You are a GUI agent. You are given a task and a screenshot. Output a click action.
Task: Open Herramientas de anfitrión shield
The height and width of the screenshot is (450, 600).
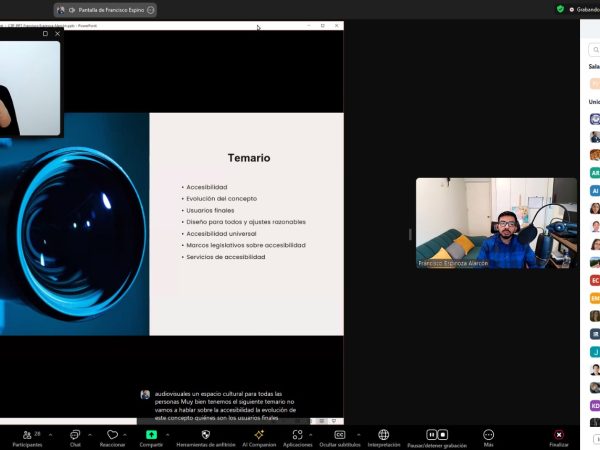205,435
